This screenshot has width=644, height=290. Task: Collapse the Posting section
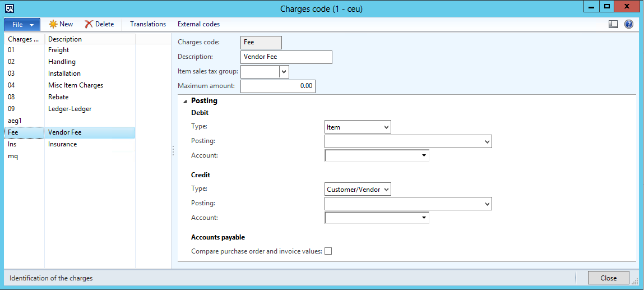coord(186,101)
